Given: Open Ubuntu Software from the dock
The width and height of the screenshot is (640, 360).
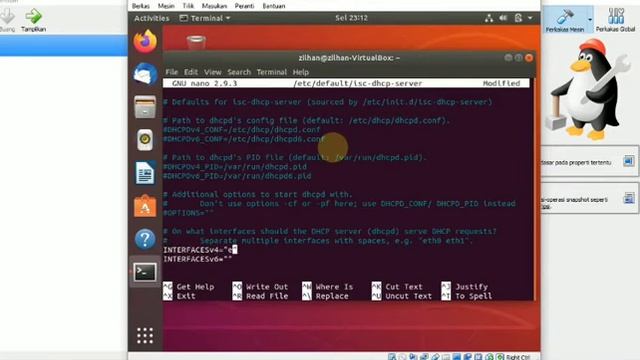Looking at the screenshot, I should coord(145,206).
